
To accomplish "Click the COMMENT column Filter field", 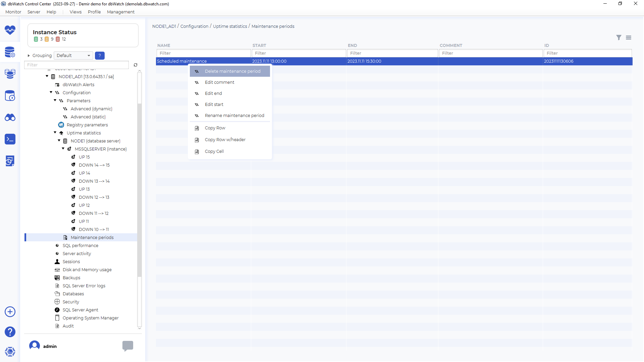I will click(x=491, y=53).
